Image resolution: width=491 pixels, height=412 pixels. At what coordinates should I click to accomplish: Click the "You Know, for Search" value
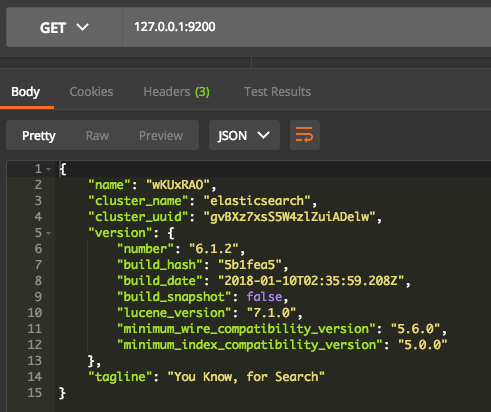click(x=246, y=377)
